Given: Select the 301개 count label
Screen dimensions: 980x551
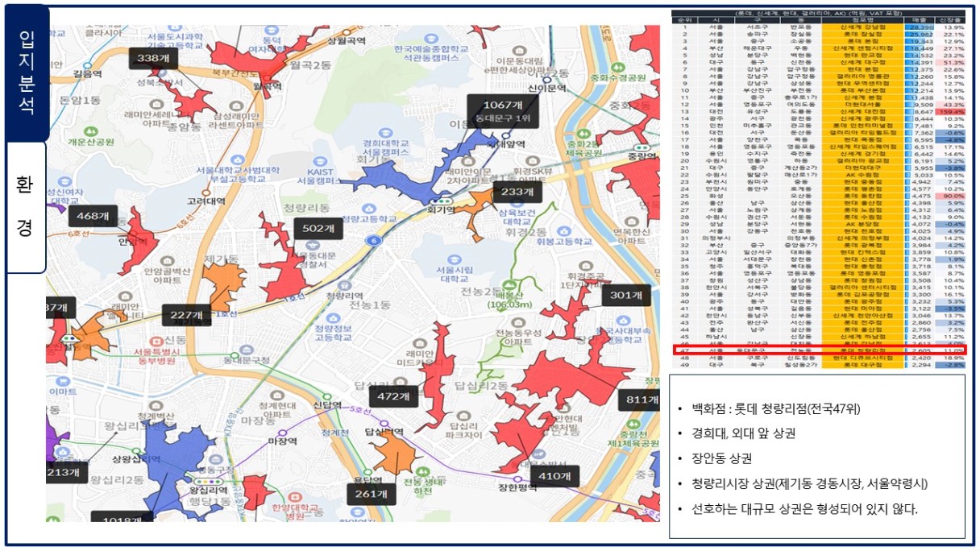Looking at the screenshot, I should click(626, 296).
